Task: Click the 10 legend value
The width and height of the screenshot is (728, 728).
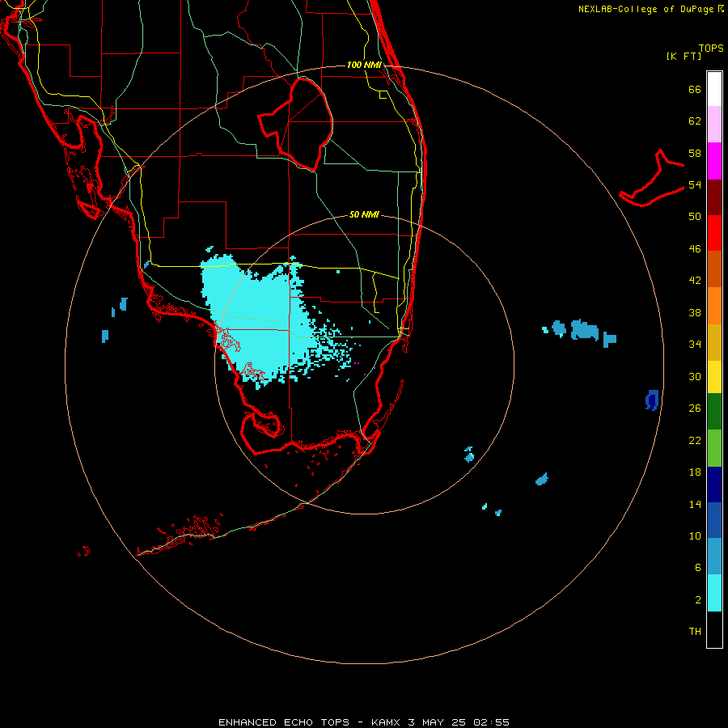Action: click(695, 535)
